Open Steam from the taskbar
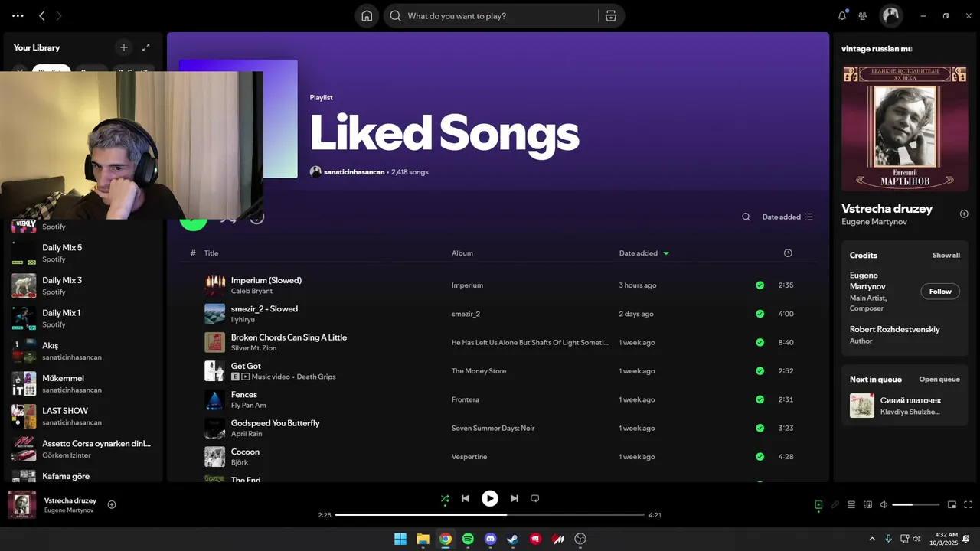The height and width of the screenshot is (551, 980). [x=513, y=539]
